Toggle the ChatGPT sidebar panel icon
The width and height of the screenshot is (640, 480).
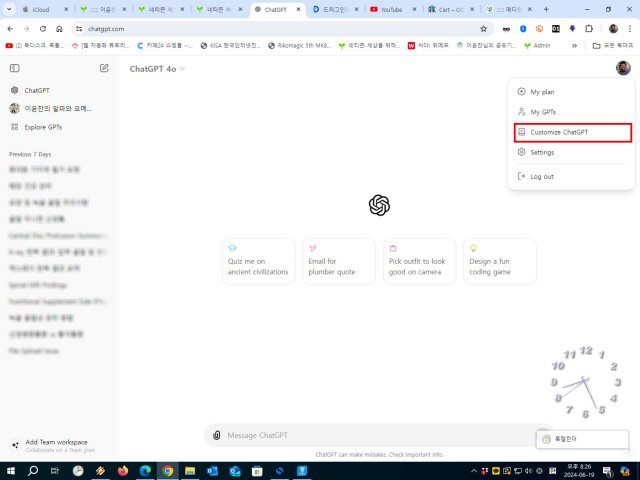point(14,68)
